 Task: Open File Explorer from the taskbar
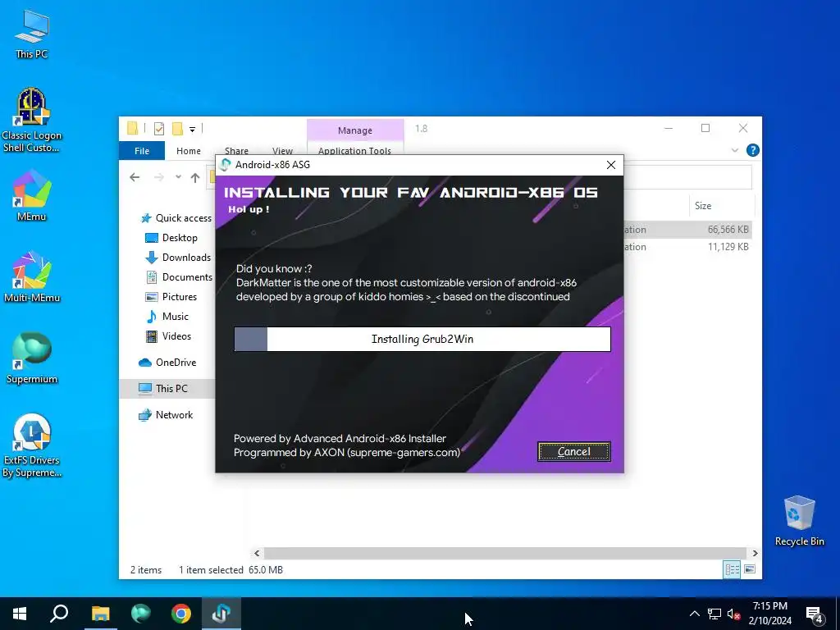pos(100,614)
